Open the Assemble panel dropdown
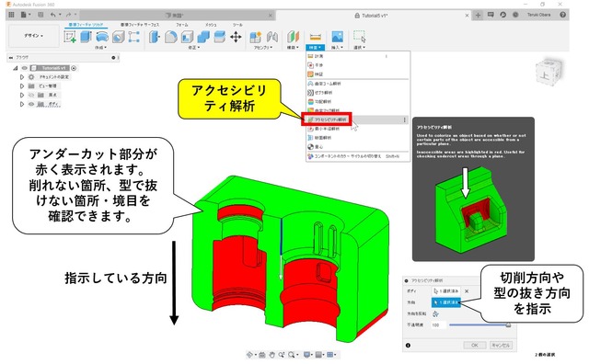 [x=263, y=48]
